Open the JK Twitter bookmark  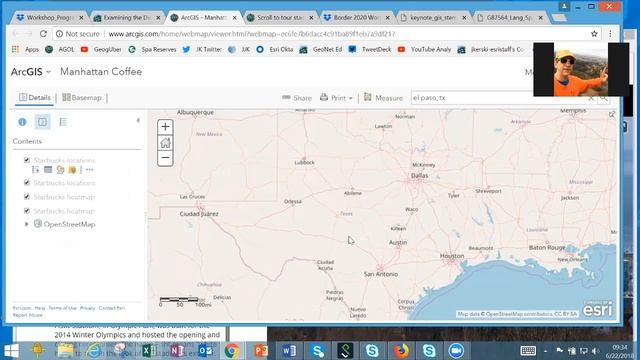[202, 49]
